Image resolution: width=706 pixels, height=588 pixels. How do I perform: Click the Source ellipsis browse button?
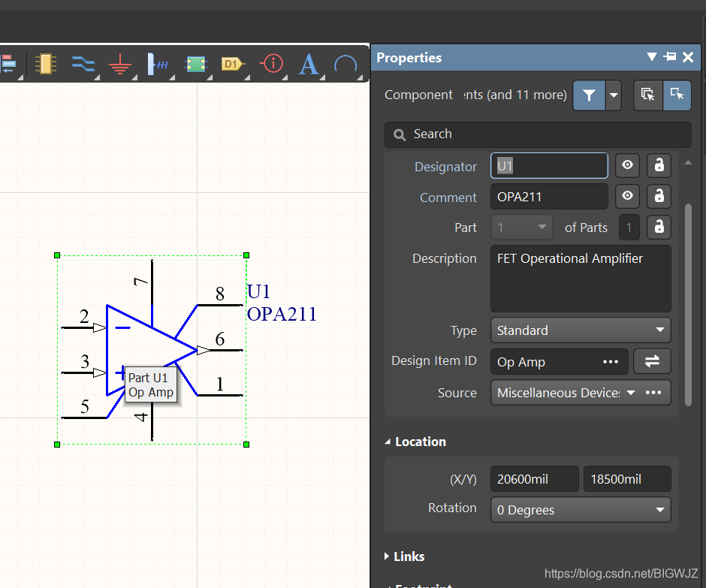pyautogui.click(x=653, y=393)
